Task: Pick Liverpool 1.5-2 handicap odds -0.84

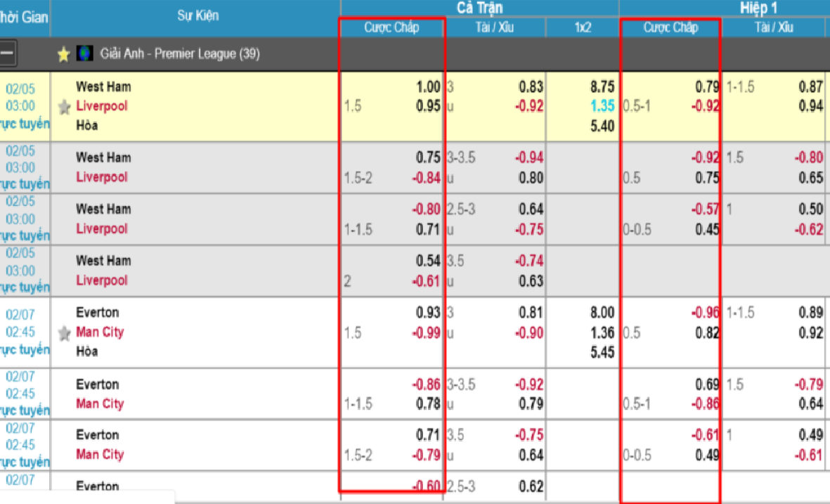Action: [426, 178]
